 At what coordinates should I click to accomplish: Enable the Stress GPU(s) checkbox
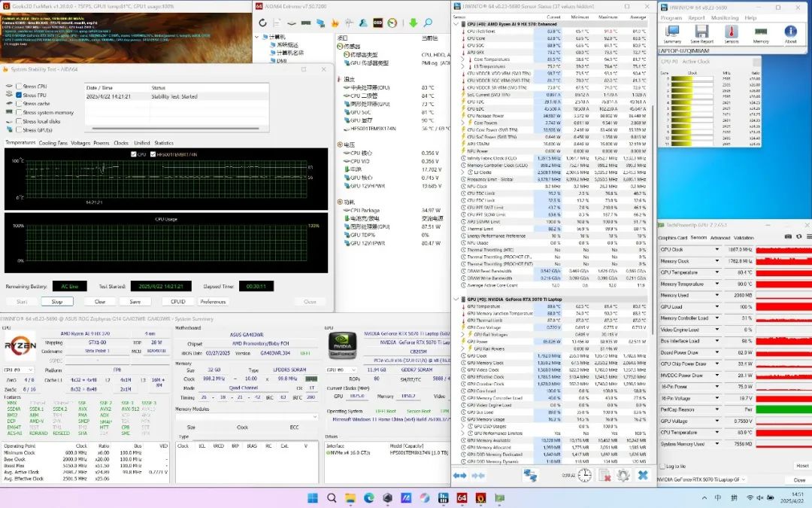point(19,129)
